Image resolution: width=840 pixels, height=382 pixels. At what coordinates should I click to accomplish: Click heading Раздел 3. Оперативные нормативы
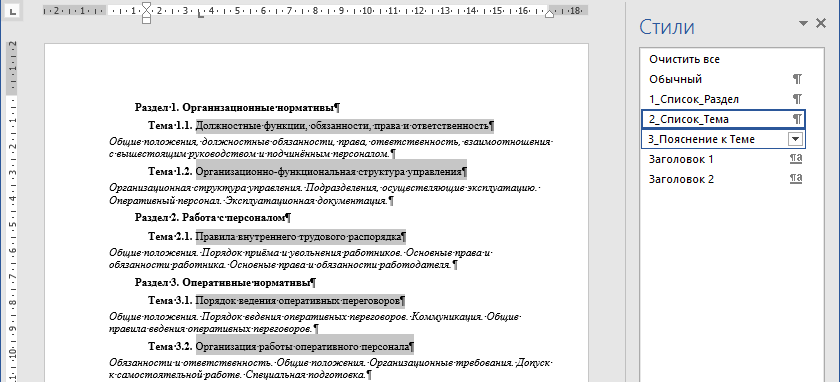click(225, 282)
